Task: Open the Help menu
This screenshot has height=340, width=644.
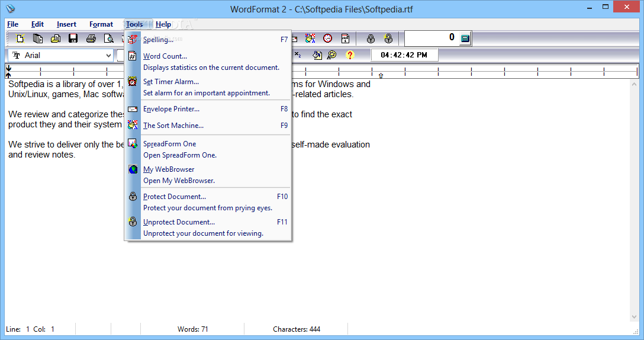Action: [x=163, y=24]
